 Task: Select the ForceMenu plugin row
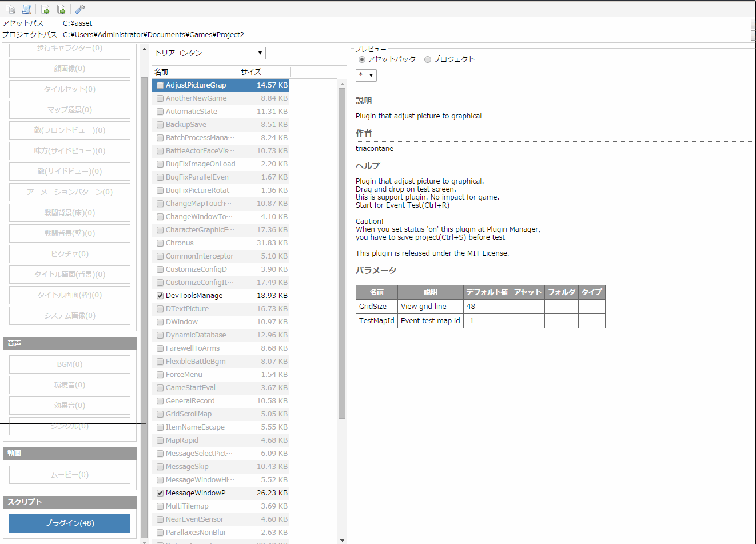[221, 375]
